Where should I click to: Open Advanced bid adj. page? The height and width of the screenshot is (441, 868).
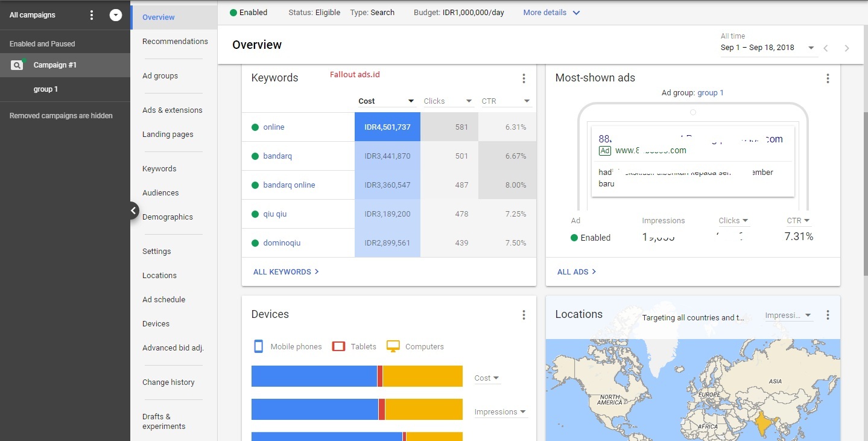point(173,348)
